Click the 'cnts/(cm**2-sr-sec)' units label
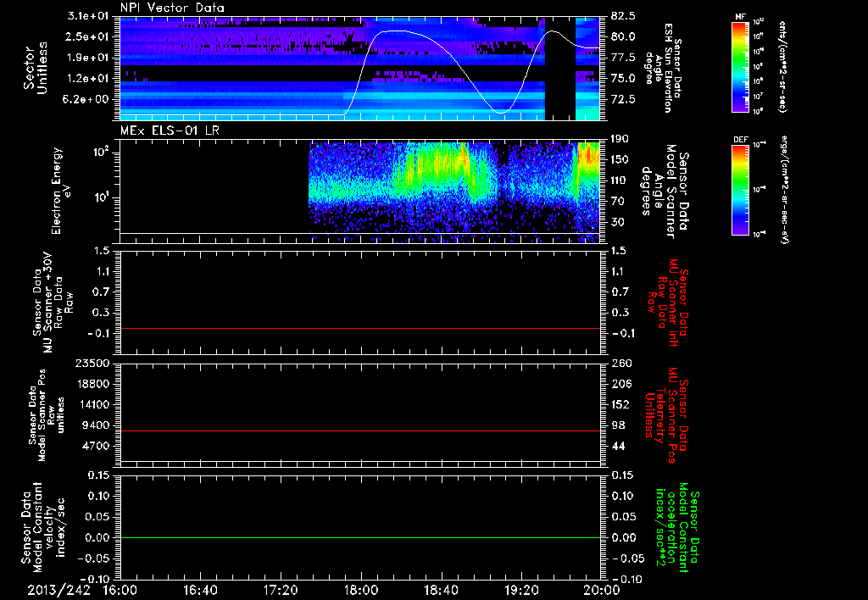Screen dimensions: 868x600 [x=782, y=67]
